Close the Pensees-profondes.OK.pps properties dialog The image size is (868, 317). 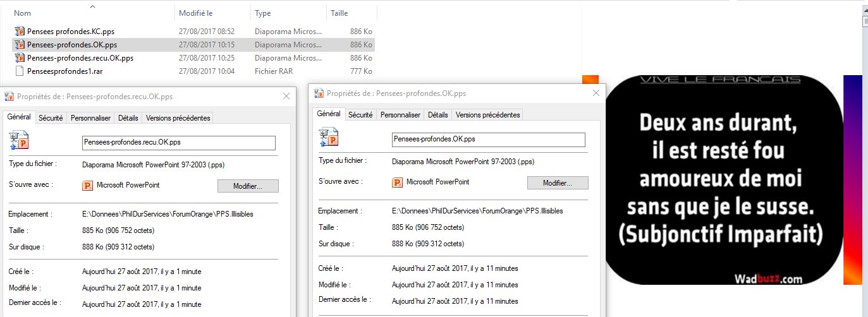click(x=596, y=93)
